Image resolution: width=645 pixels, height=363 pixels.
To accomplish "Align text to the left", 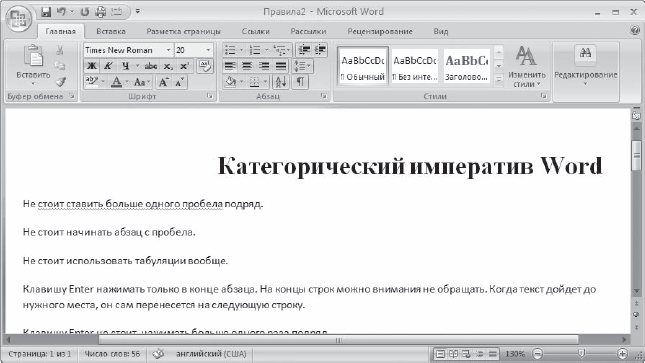I will pos(230,66).
